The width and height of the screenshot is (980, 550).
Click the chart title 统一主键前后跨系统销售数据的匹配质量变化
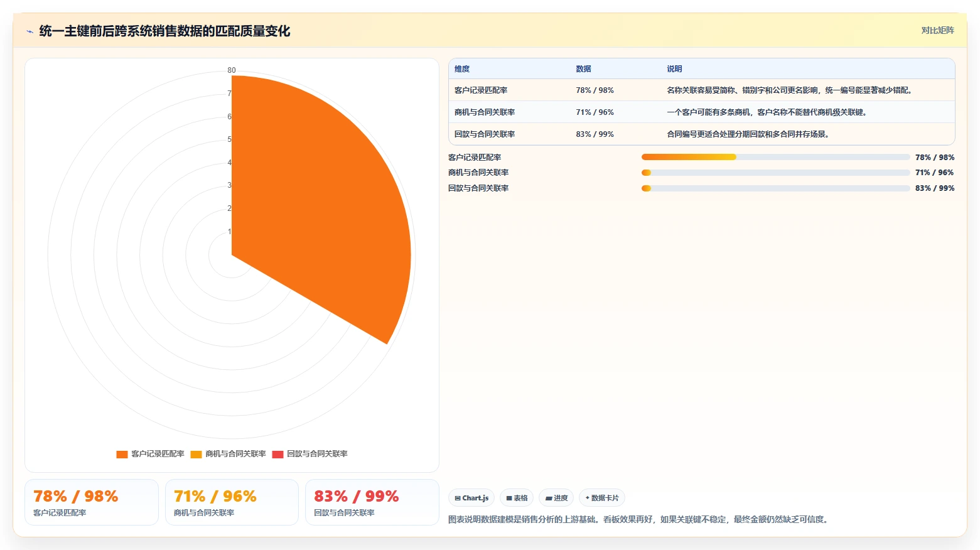[164, 31]
